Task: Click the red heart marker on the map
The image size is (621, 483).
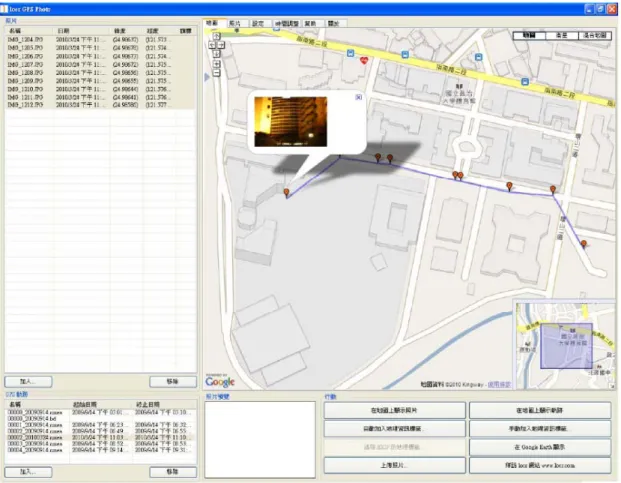Action: pyautogui.click(x=364, y=61)
